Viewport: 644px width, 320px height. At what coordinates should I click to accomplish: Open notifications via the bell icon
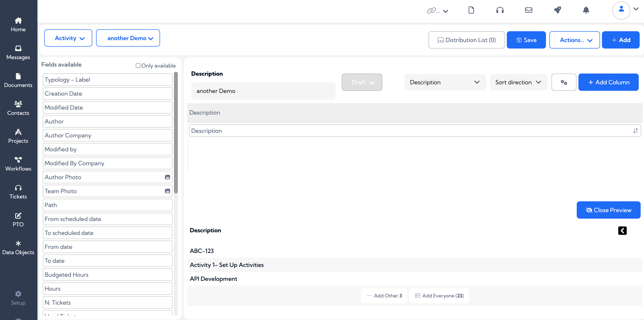coord(586,10)
